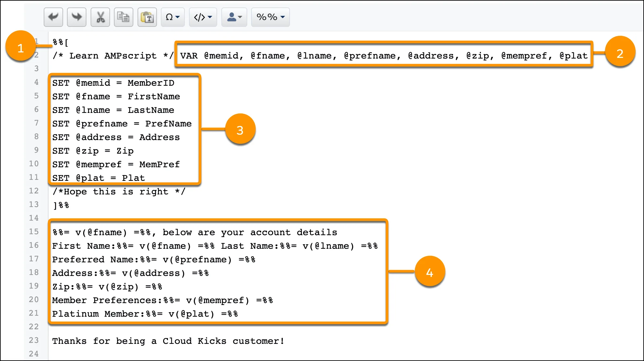Click the VAR declaration on line 2

383,55
